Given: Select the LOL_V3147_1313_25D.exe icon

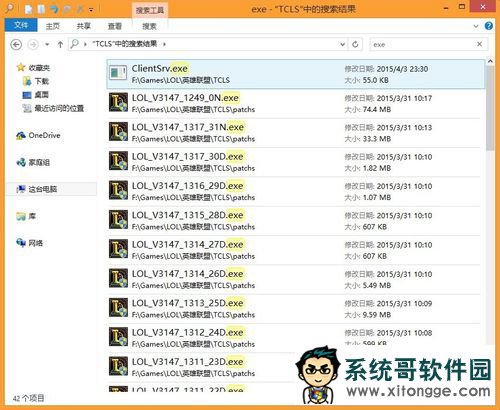Looking at the screenshot, I should pyautogui.click(x=118, y=308).
